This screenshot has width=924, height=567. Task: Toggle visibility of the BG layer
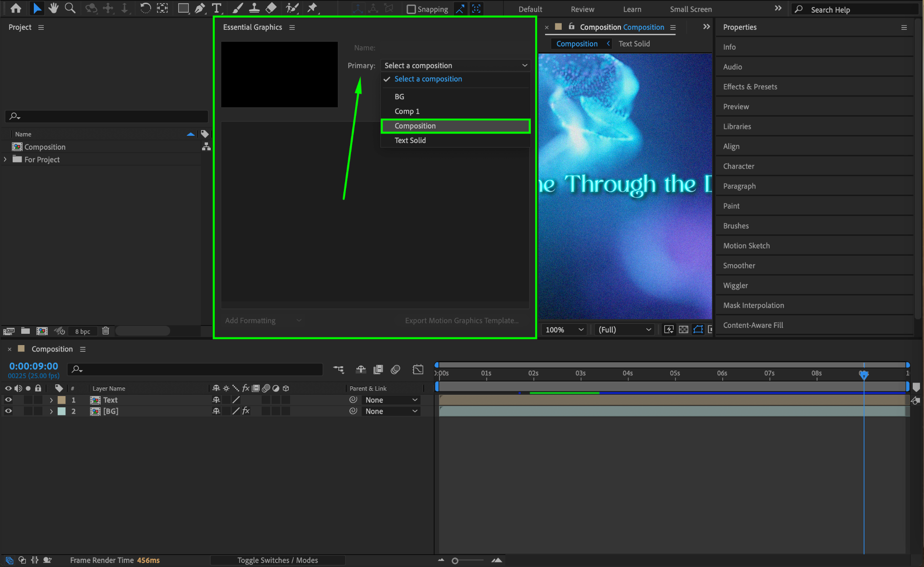pos(8,411)
